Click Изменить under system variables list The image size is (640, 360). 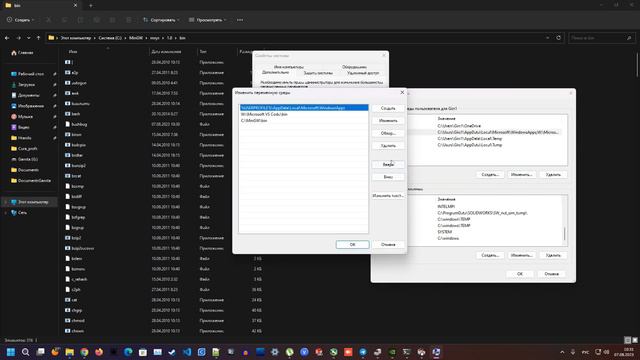tap(522, 255)
